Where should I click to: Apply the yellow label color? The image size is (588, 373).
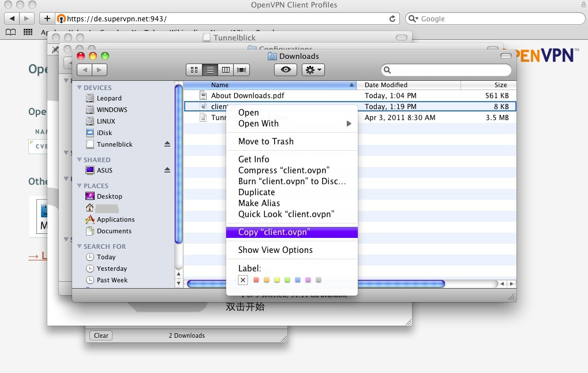click(x=277, y=280)
